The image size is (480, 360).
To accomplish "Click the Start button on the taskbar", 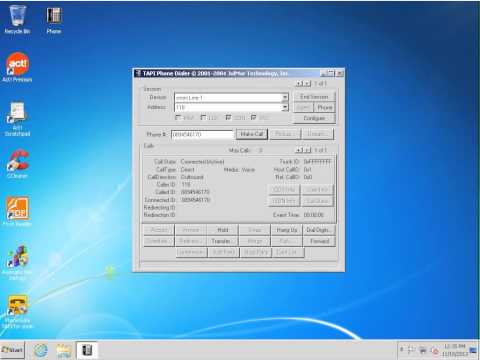I will (12, 350).
